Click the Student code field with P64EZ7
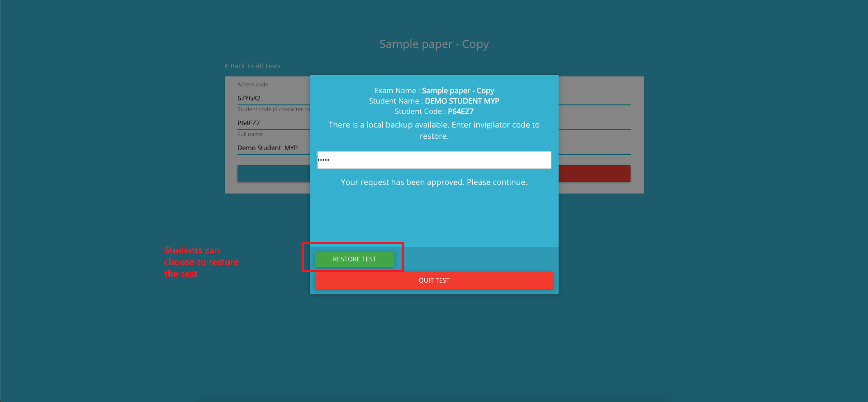868x402 pixels. pyautogui.click(x=271, y=123)
